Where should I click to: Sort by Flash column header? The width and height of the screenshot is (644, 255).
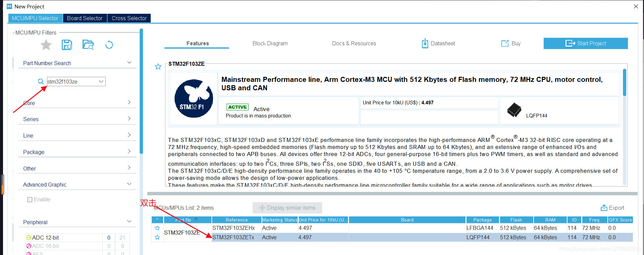point(516,220)
